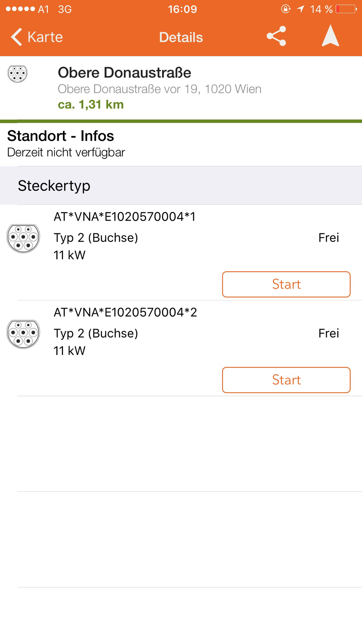
Task: Tap Frei status of second connector
Action: (x=328, y=333)
